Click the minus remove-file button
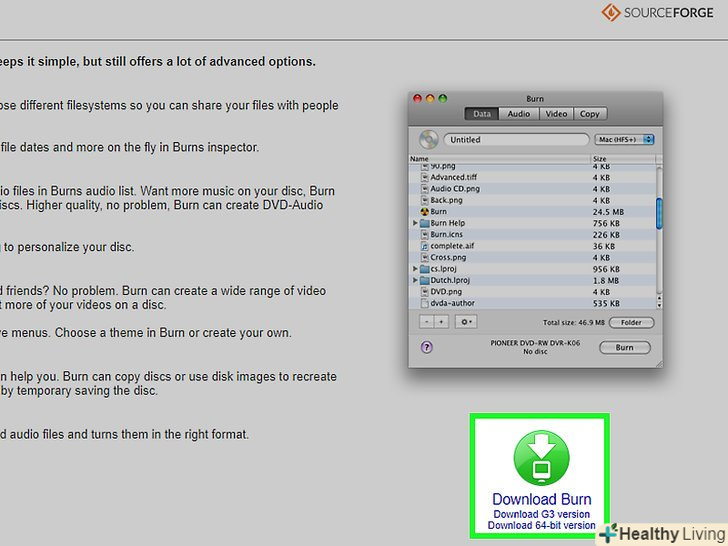Screen dimensions: 728x546 427,322
